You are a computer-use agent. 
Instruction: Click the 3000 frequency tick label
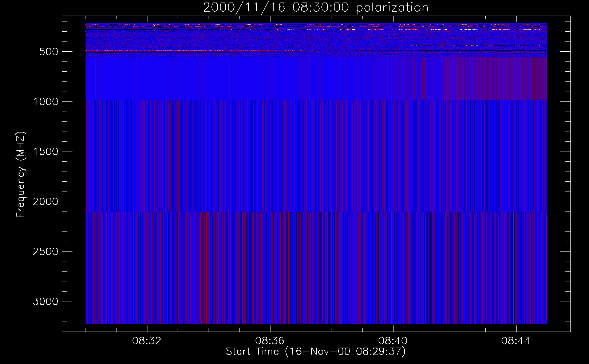(46, 301)
